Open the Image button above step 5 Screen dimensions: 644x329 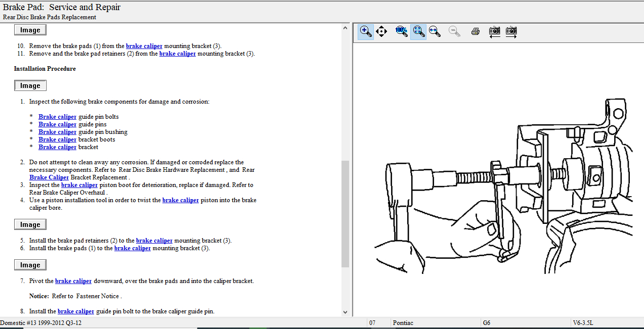tap(30, 225)
